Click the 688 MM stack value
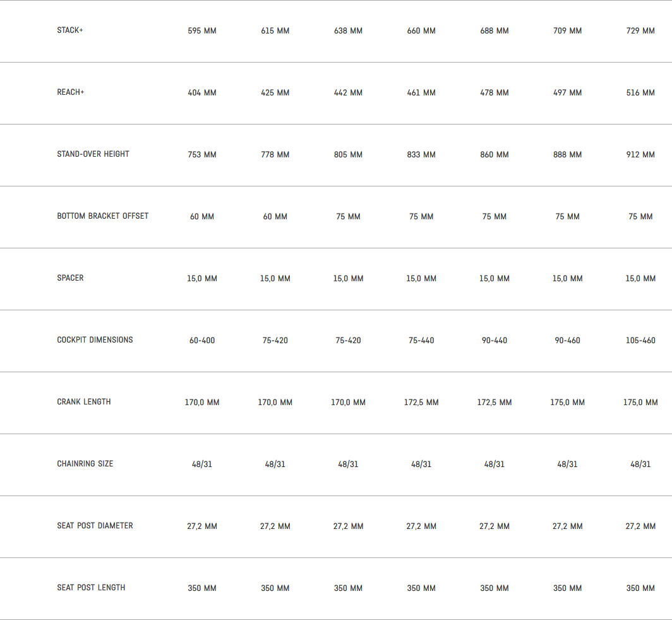Viewport: 672px width, 620px height. pos(495,31)
